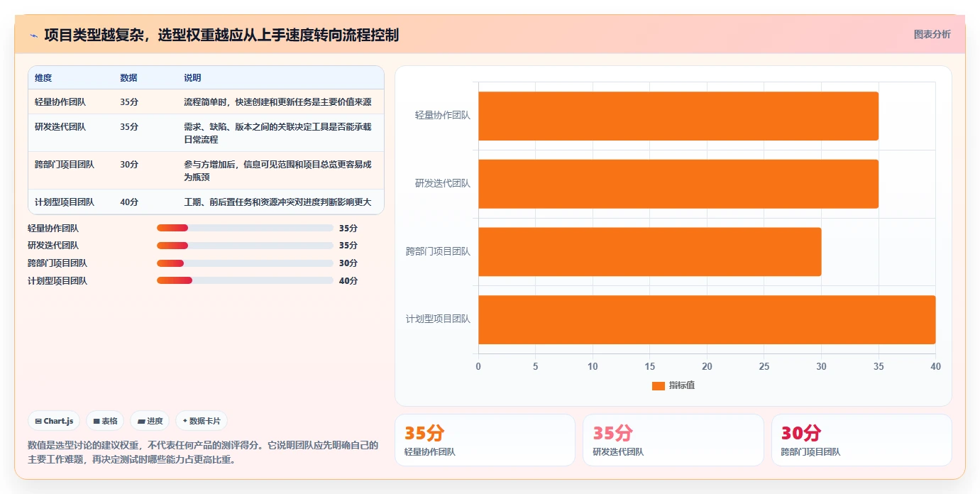Select the 表格 tag chip
The image size is (980, 494).
click(105, 421)
